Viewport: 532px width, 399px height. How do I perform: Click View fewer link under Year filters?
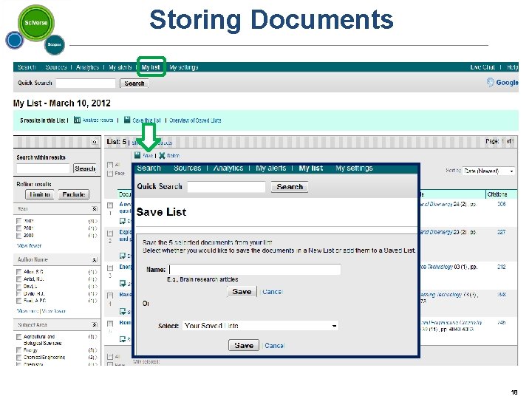[29, 245]
